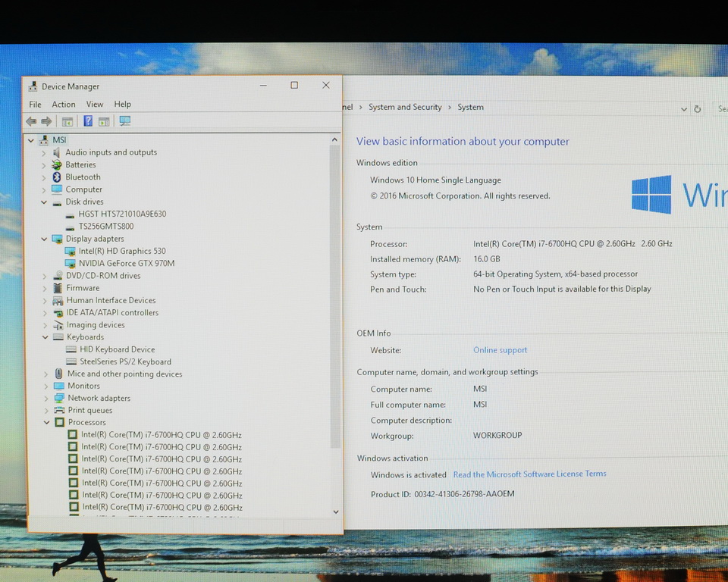Open the File menu
The image size is (728, 582).
pos(36,105)
